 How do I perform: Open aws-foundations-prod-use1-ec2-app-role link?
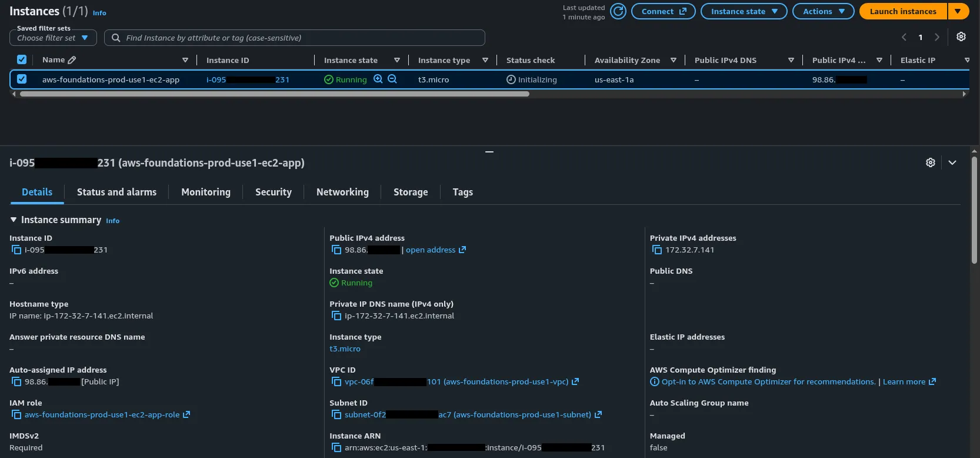tap(107, 414)
